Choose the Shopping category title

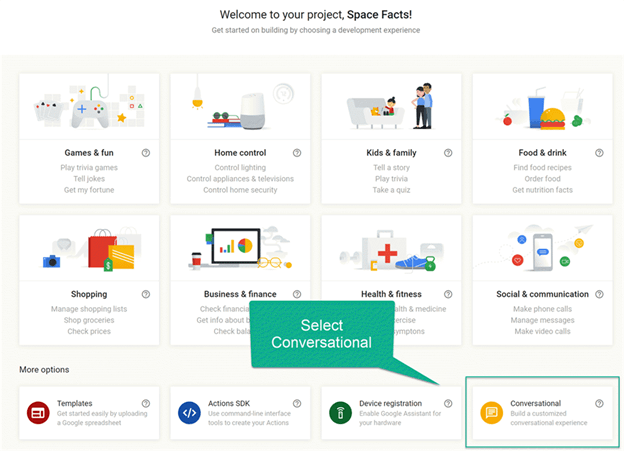pos(89,294)
